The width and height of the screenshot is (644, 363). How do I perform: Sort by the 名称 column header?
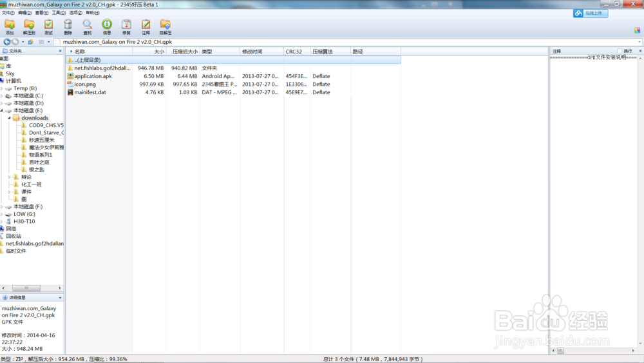point(99,52)
